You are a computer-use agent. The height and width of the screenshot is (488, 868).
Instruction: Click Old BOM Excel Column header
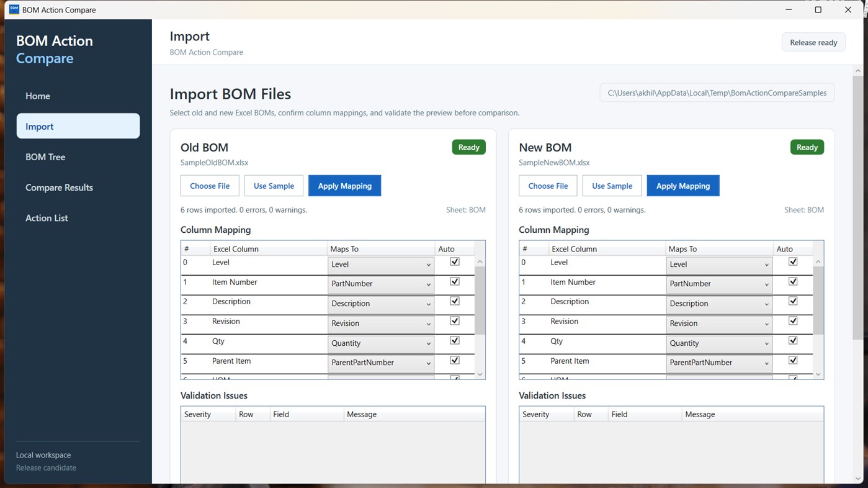tap(268, 249)
